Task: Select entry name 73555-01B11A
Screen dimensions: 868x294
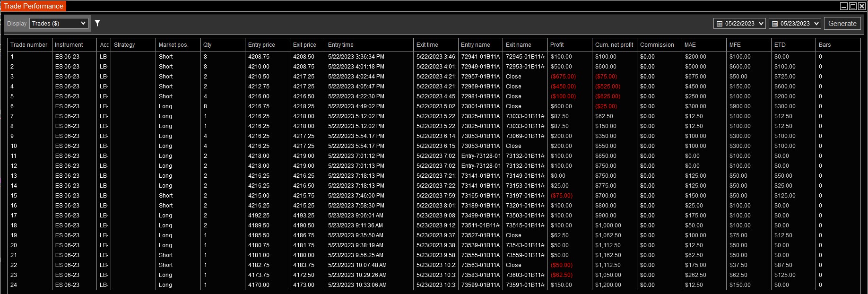Action: (x=480, y=255)
